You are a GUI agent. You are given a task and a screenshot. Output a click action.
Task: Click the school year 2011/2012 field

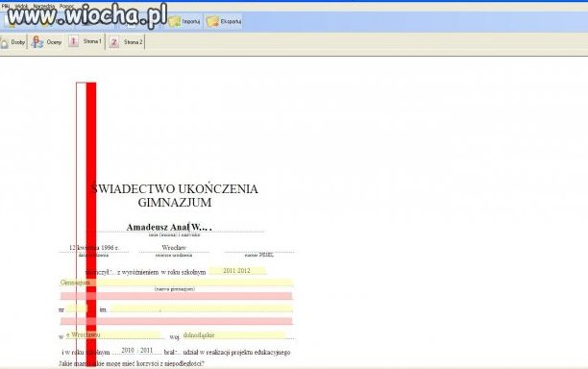pos(236,270)
